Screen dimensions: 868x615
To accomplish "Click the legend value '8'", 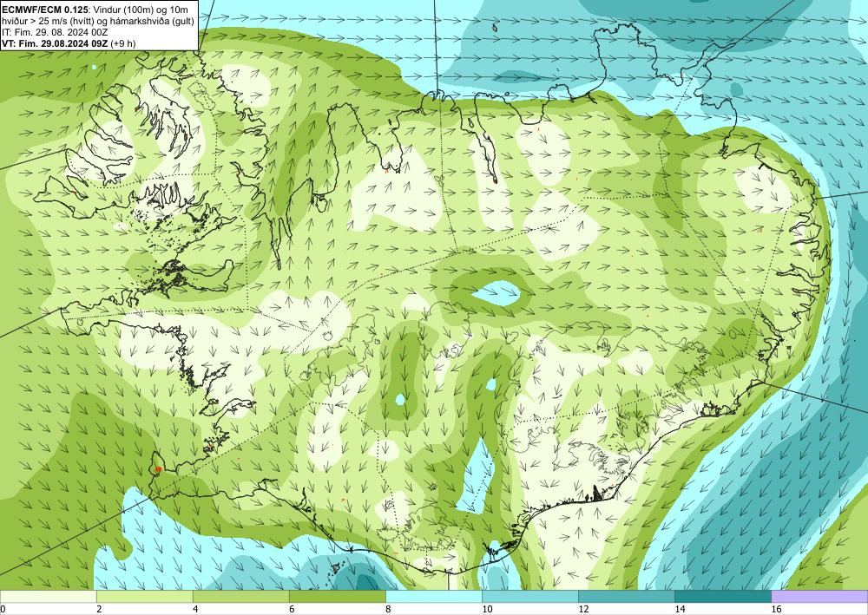I will click(388, 609).
